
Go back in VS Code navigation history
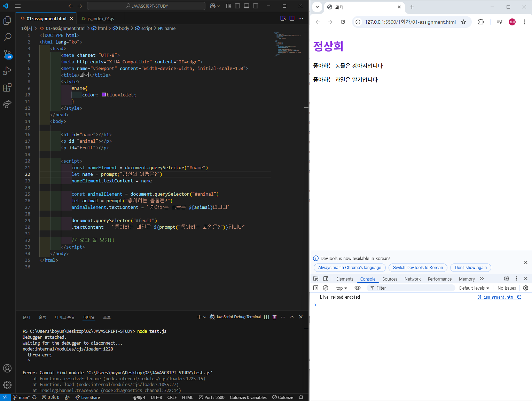71,6
